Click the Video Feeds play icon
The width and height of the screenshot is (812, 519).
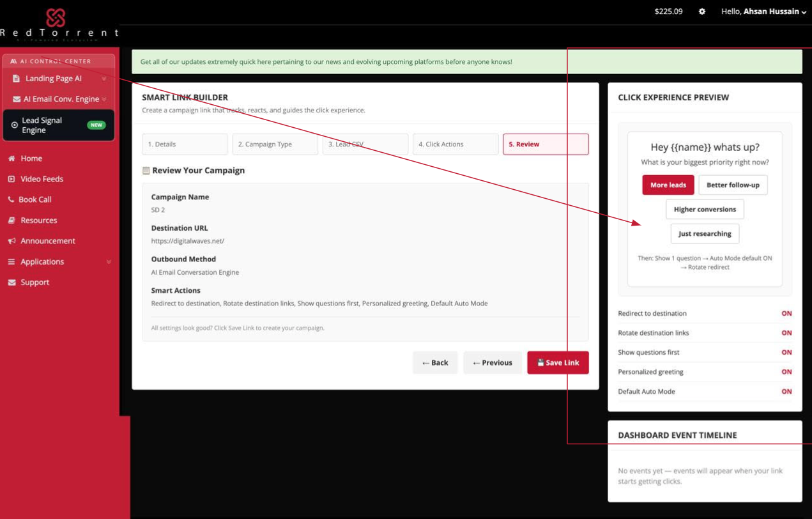(x=11, y=179)
